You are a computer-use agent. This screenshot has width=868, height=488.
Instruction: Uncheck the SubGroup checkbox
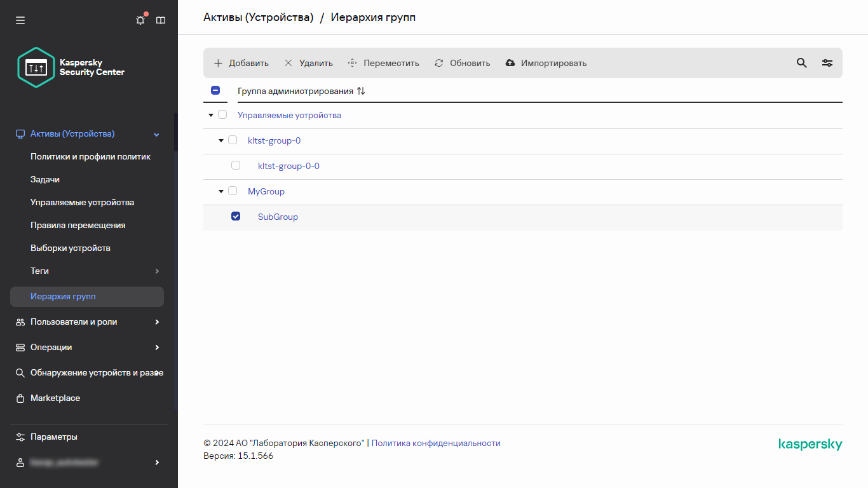(236, 216)
